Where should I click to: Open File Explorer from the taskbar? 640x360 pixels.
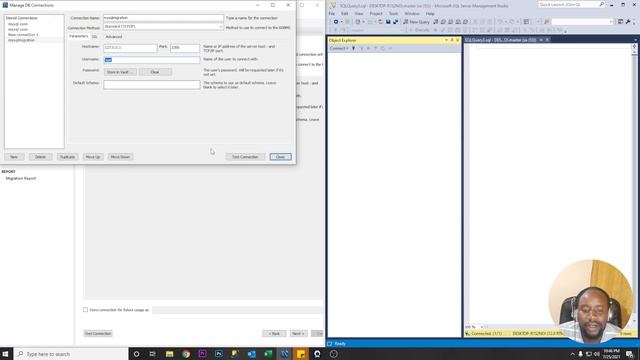tap(169, 354)
